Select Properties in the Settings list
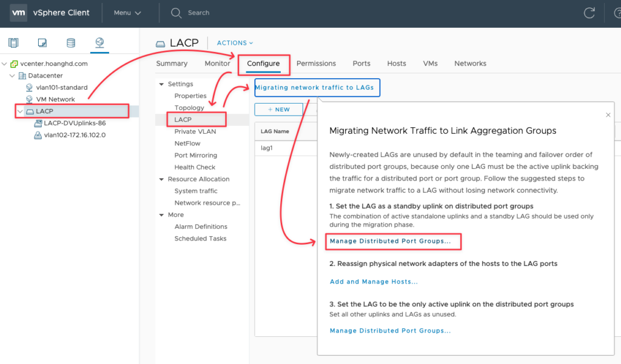This screenshot has width=621, height=364. point(190,96)
